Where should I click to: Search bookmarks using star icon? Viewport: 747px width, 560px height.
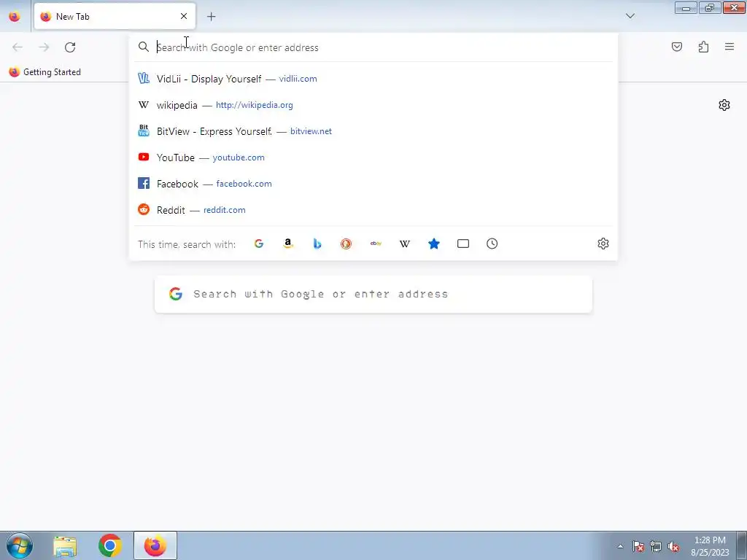[434, 244]
